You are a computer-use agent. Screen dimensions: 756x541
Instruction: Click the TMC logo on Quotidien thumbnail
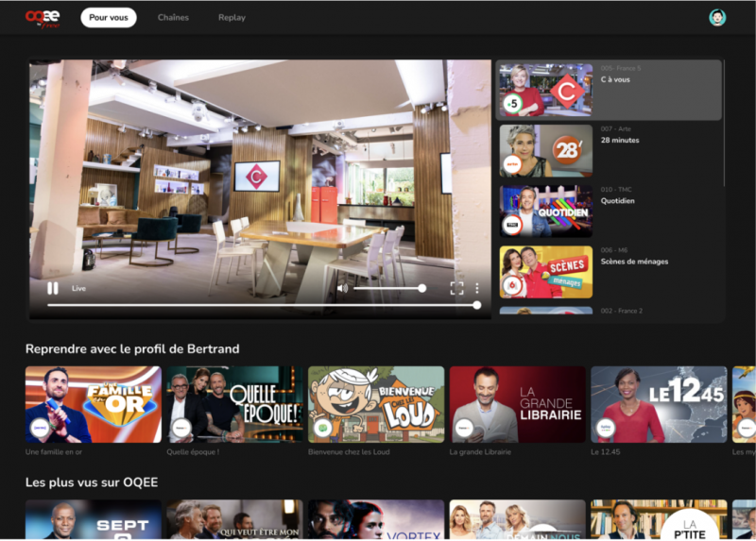512,225
